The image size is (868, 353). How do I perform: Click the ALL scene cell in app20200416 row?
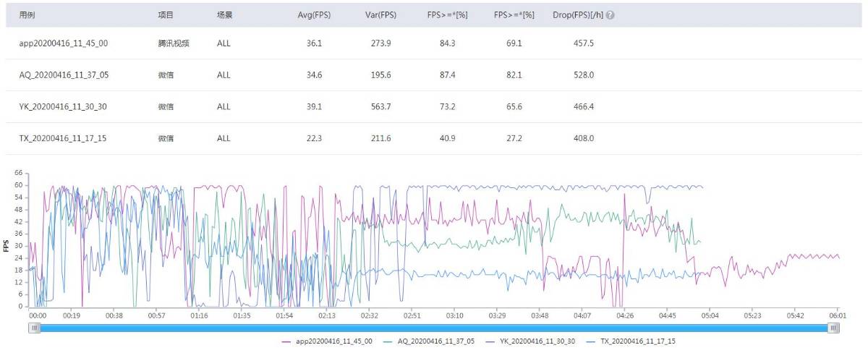coord(224,43)
